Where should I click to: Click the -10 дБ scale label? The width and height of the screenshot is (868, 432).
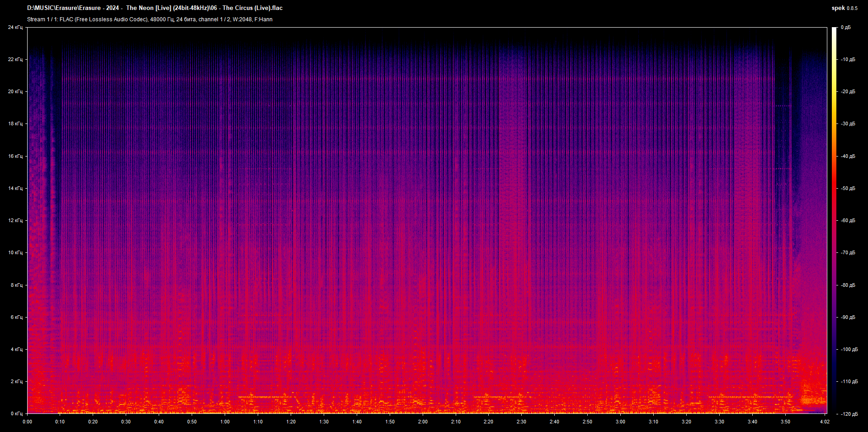(848, 60)
